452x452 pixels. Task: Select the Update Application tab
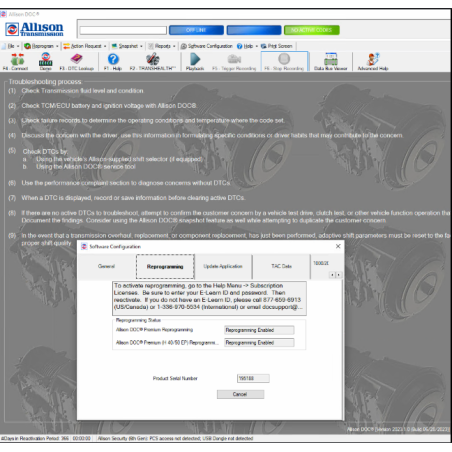click(x=223, y=266)
